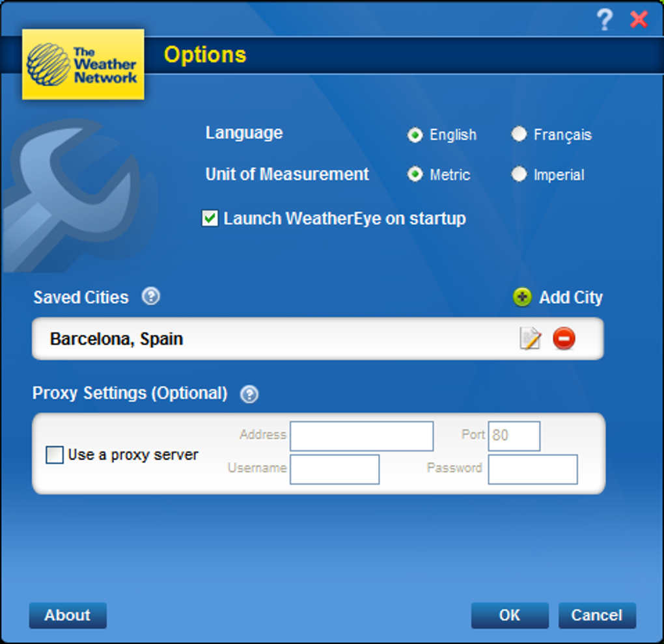Switch units to Imperial
Viewport: 664px width, 644px height.
519,174
